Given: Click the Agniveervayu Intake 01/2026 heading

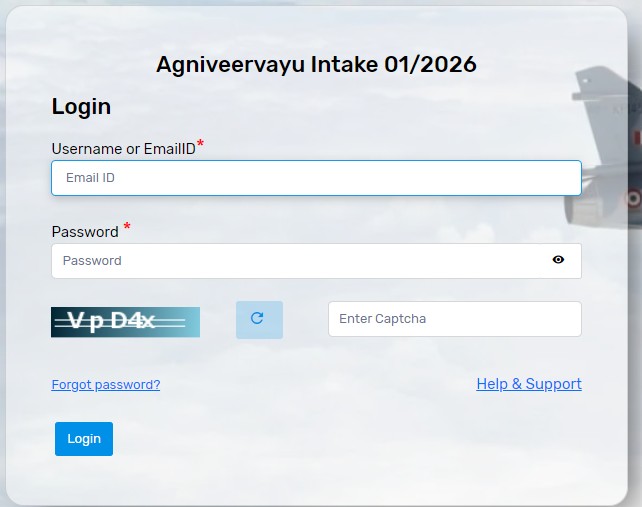Looking at the screenshot, I should pyautogui.click(x=316, y=65).
